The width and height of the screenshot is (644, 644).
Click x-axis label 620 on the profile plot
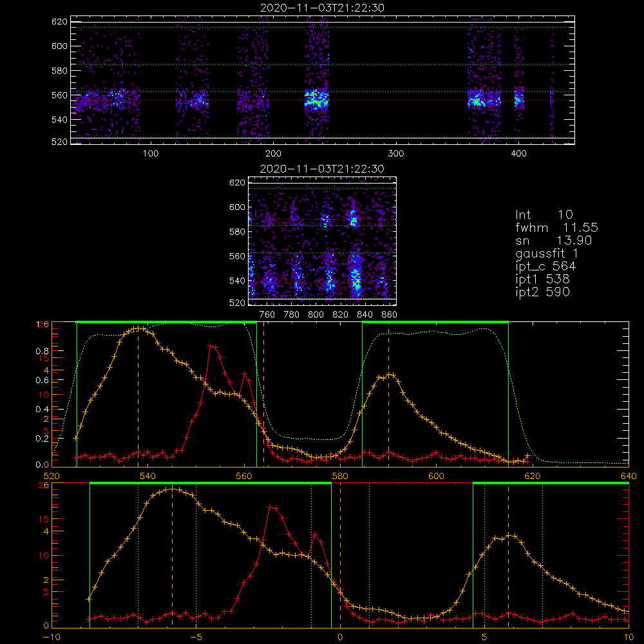[x=533, y=477]
